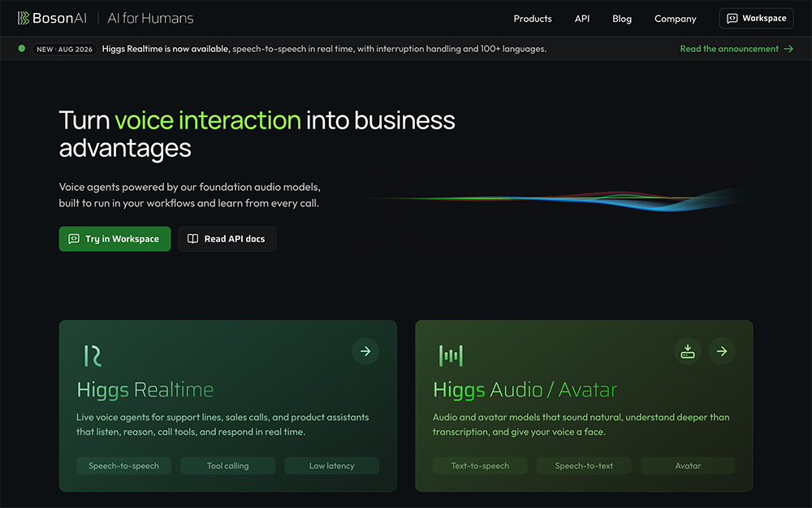The width and height of the screenshot is (812, 508).
Task: Click the colorful waveform graphic
Action: click(554, 200)
